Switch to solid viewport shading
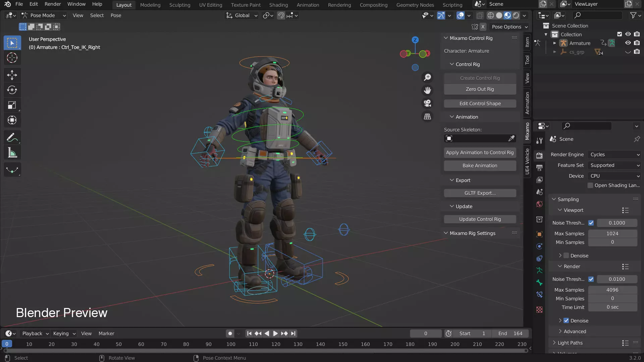Image resolution: width=644 pixels, height=362 pixels. 499,15
